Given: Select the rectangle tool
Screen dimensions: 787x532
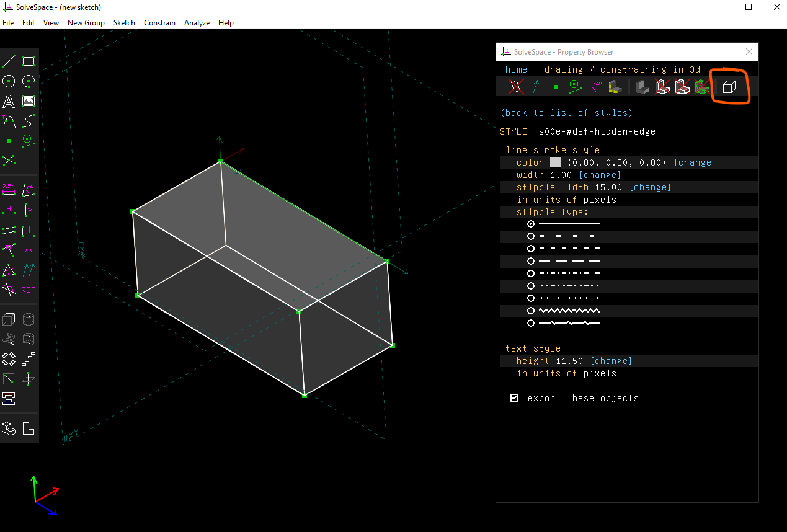Looking at the screenshot, I should (29, 61).
